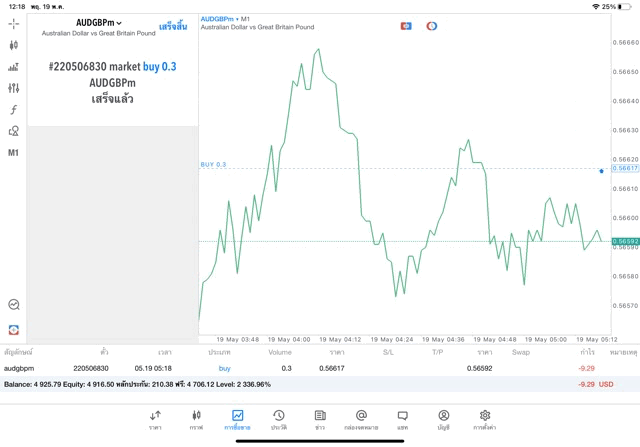Click the function 'f' indicator icon
This screenshot has height=447, width=640.
(13, 110)
